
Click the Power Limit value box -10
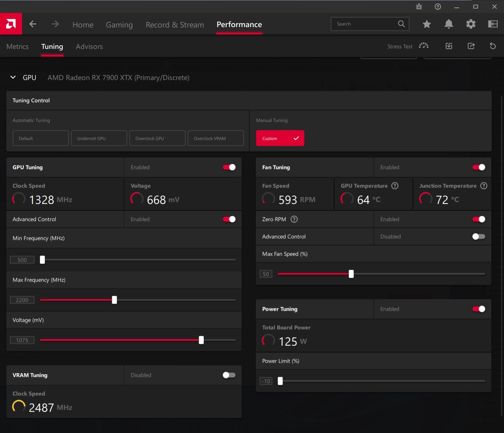tap(266, 381)
